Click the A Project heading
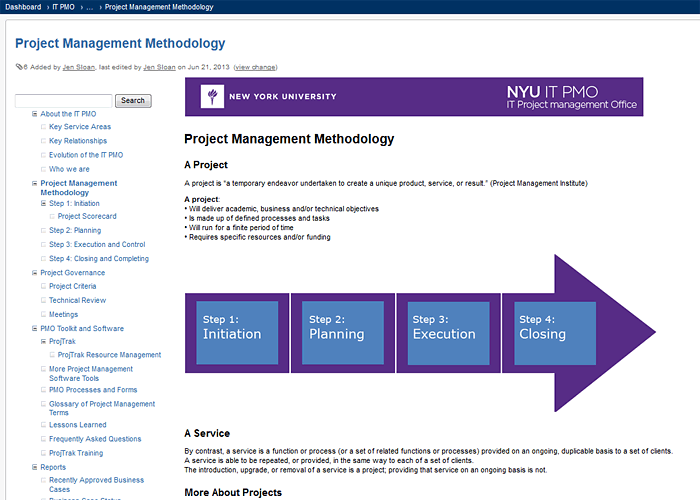 pos(206,165)
